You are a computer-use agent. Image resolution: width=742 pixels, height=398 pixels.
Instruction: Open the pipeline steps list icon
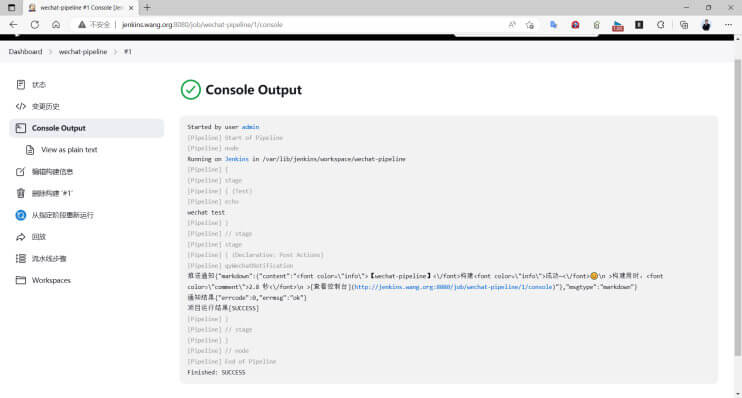[x=20, y=258]
